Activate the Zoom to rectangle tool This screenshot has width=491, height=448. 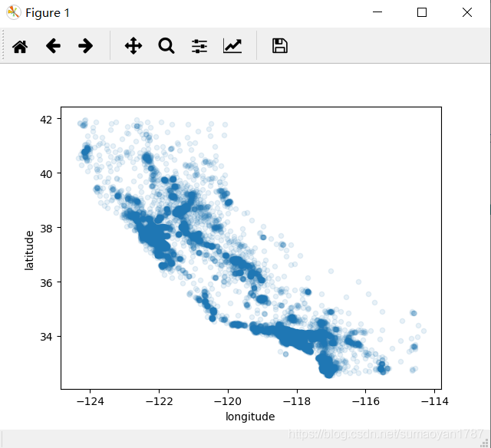166,46
